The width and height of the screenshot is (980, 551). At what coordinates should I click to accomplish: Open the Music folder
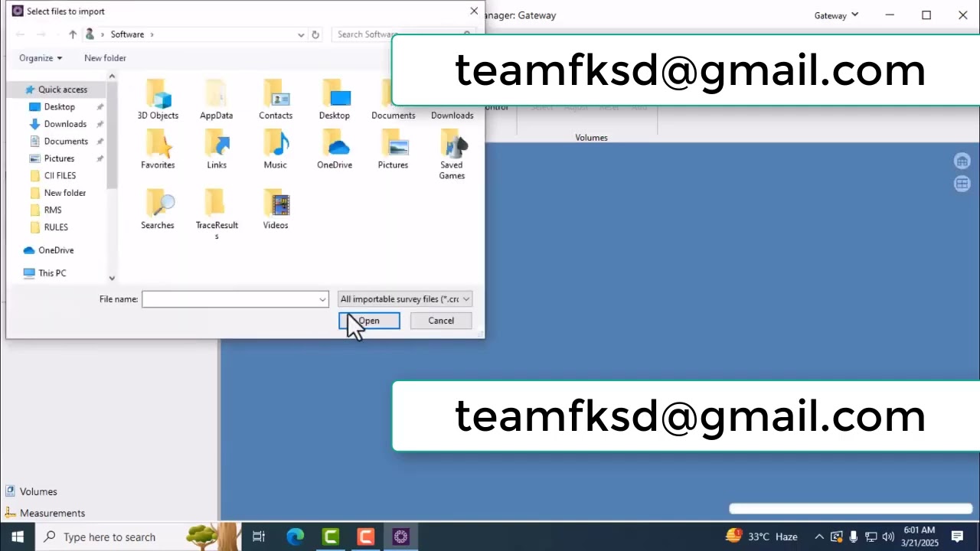[x=276, y=149]
